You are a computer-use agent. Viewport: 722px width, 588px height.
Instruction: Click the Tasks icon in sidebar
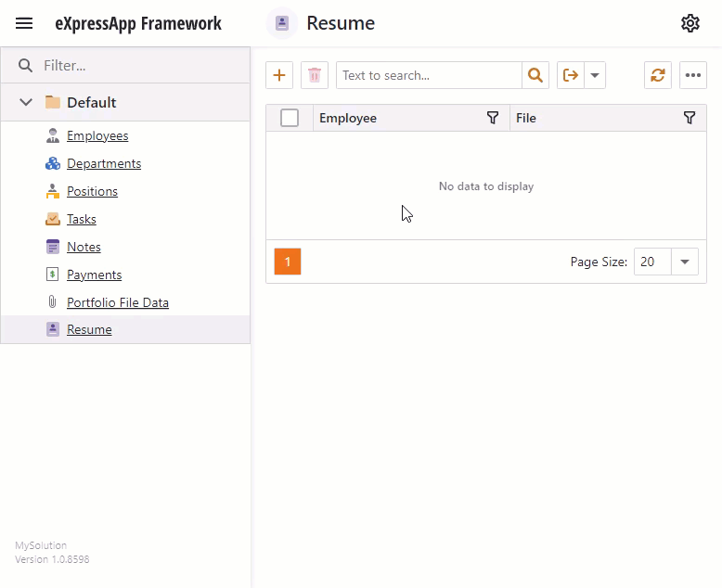(53, 219)
